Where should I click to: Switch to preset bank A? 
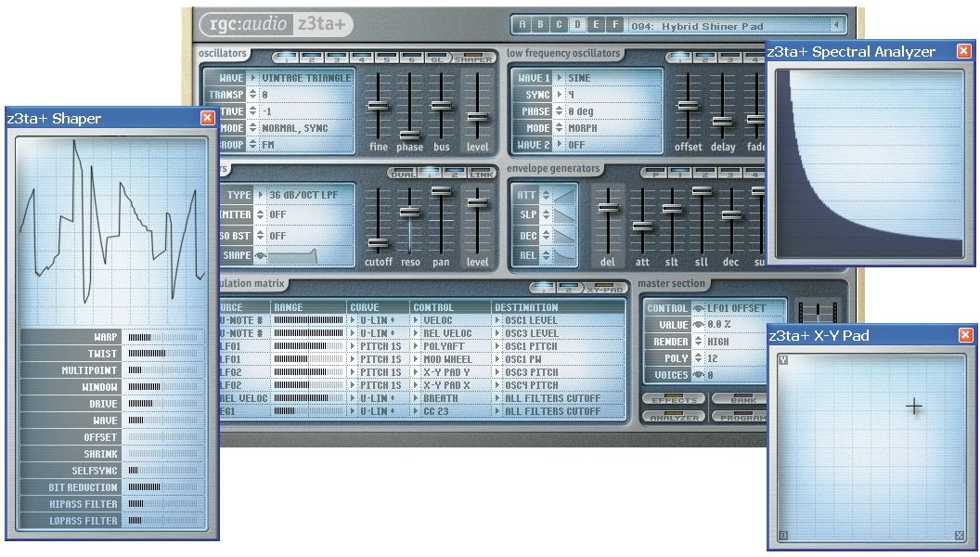click(522, 25)
